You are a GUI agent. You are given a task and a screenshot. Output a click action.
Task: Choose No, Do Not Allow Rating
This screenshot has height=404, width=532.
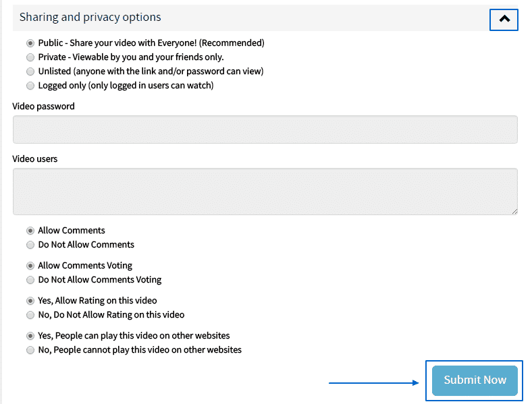click(30, 315)
